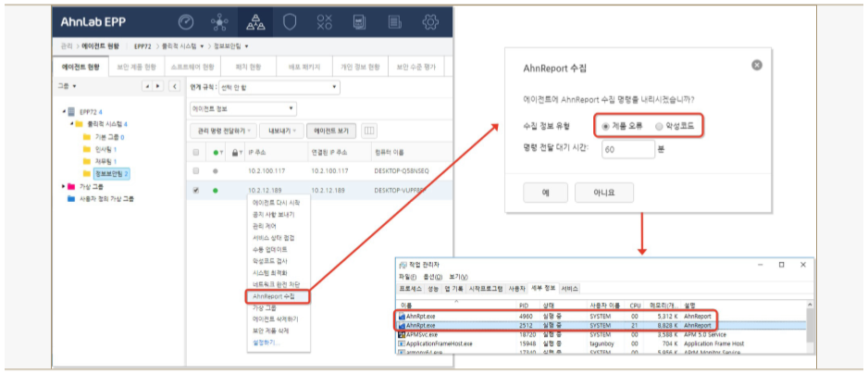Screen dimensions: 868x374
Task: Expand the 가상 그룹 tree node
Action: 64,187
